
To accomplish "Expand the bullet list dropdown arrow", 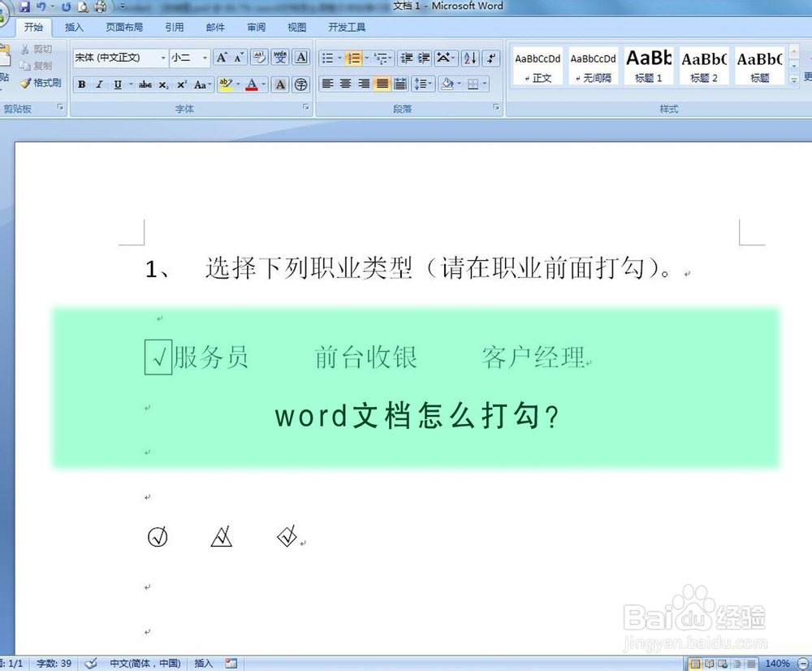I will 339,58.
